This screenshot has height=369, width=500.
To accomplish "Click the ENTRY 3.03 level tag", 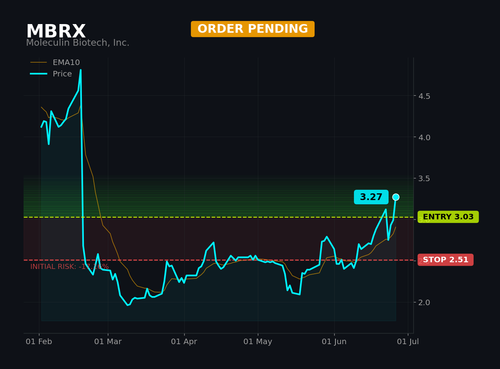I will coord(448,217).
